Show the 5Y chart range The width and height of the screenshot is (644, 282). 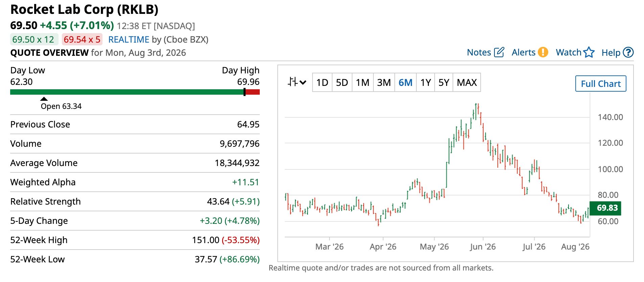(444, 83)
